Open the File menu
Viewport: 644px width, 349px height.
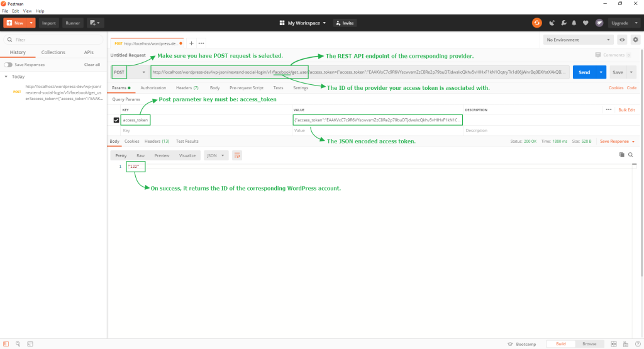click(x=5, y=11)
